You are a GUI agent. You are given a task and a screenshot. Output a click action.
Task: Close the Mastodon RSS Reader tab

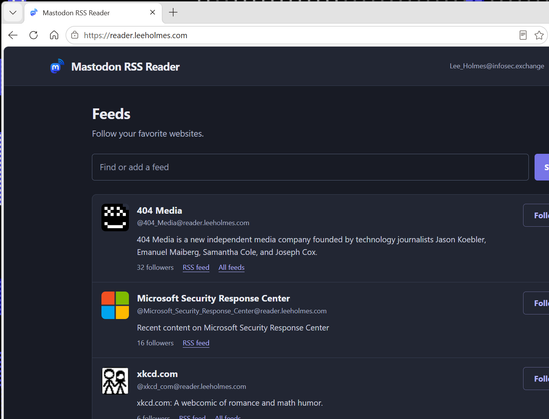coord(152,13)
